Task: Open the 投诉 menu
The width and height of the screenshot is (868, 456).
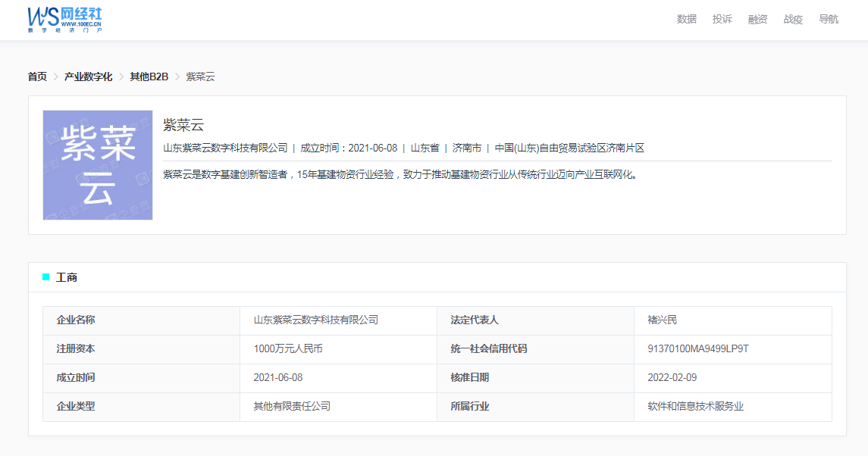Action: tap(722, 20)
